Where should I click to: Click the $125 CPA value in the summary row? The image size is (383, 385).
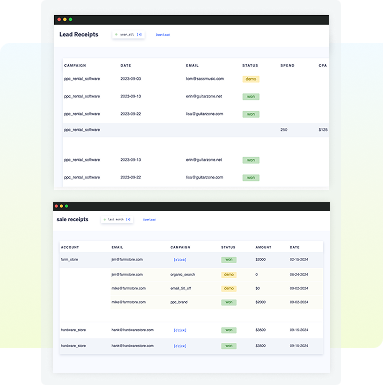tap(323, 130)
